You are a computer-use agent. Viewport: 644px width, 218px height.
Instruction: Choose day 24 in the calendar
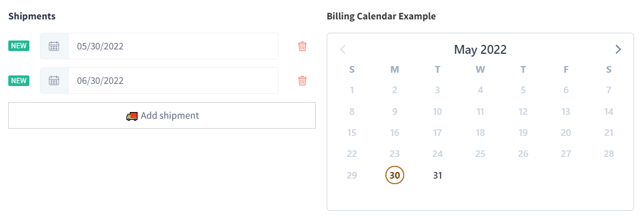tap(437, 154)
